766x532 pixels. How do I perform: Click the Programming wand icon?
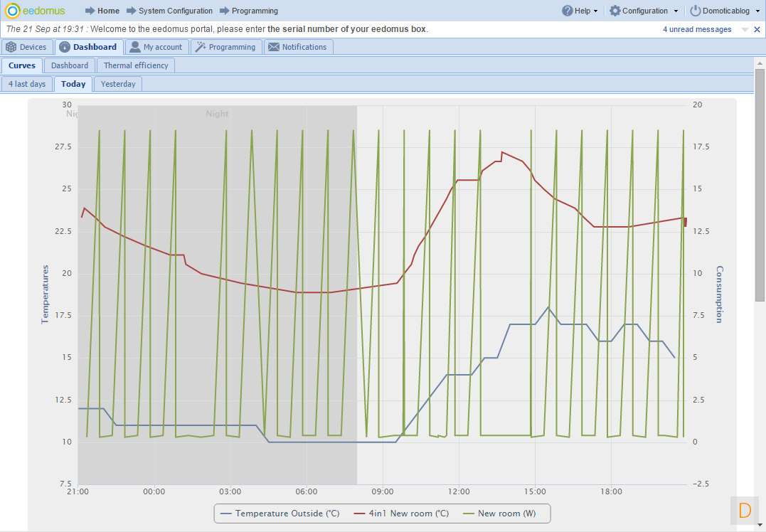click(201, 47)
